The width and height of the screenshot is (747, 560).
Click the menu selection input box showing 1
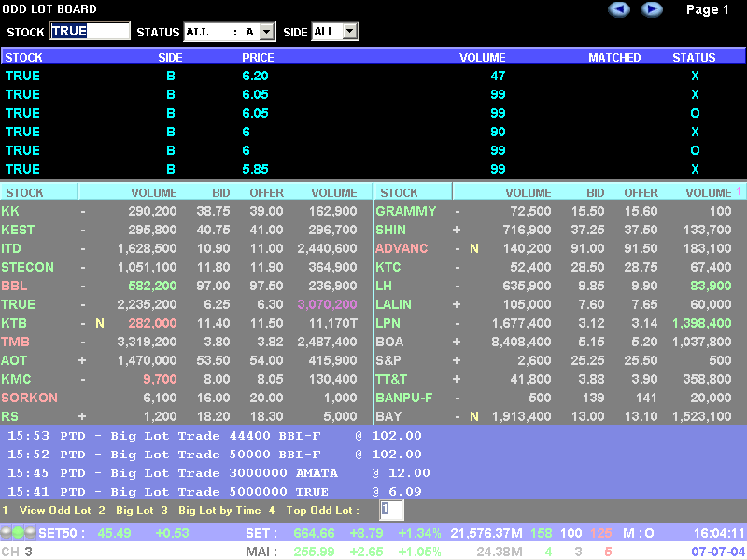pyautogui.click(x=391, y=510)
